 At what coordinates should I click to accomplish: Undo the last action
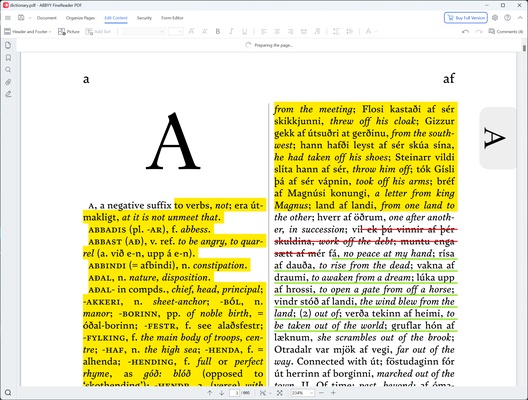pyautogui.click(x=465, y=32)
